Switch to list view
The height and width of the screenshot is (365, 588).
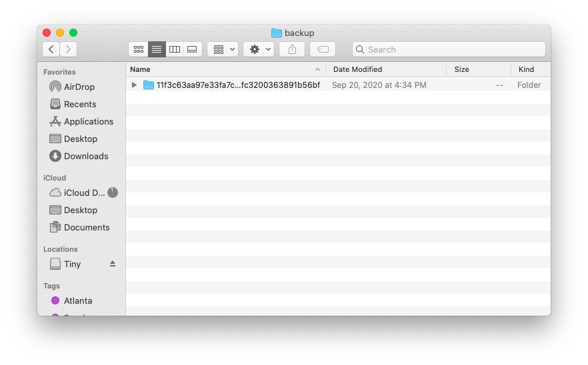click(157, 49)
